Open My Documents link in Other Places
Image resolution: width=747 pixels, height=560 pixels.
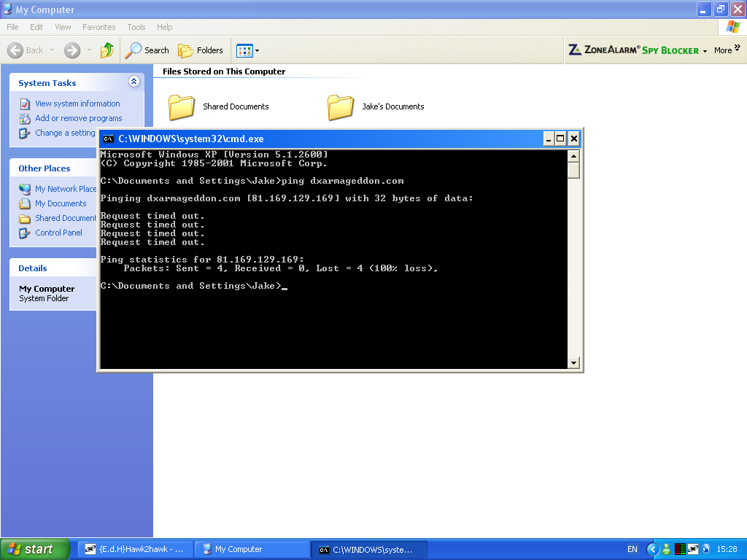(61, 204)
